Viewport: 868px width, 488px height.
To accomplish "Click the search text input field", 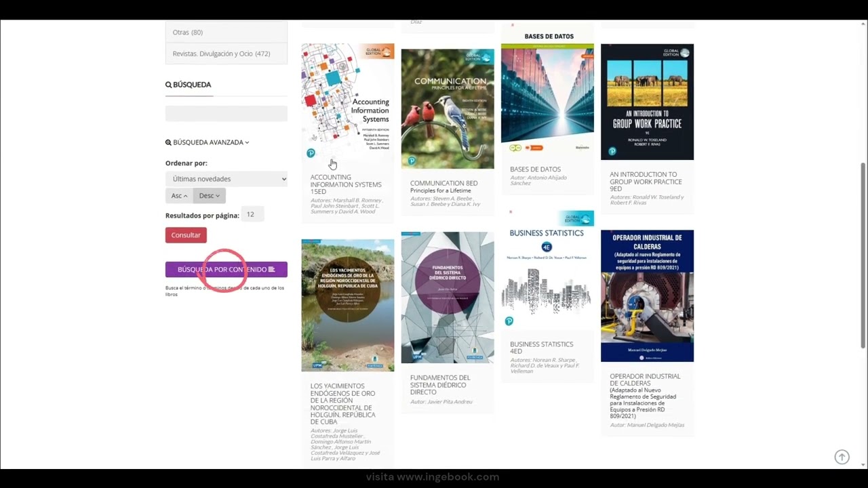I will pyautogui.click(x=226, y=114).
